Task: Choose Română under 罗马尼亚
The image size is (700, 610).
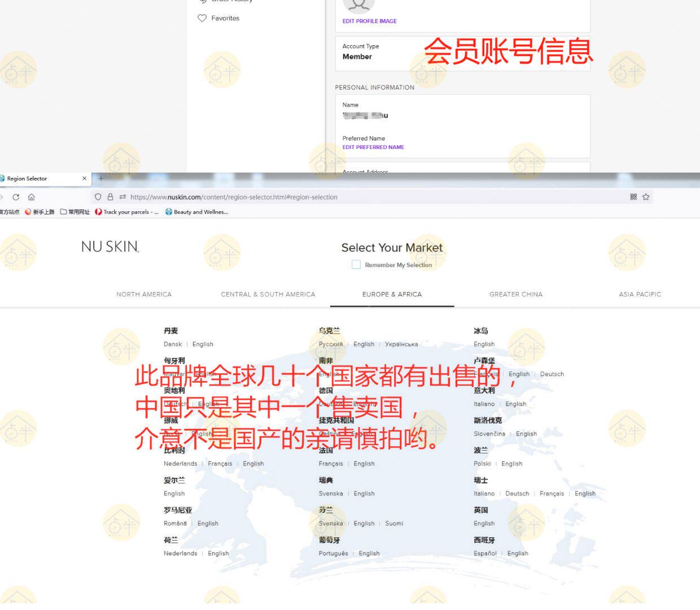Action: tap(176, 524)
